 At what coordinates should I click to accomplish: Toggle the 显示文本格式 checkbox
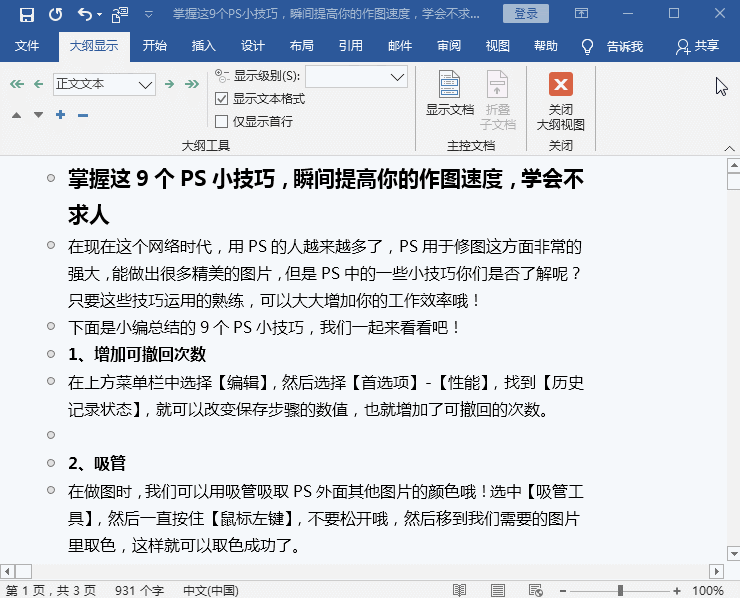(x=222, y=99)
